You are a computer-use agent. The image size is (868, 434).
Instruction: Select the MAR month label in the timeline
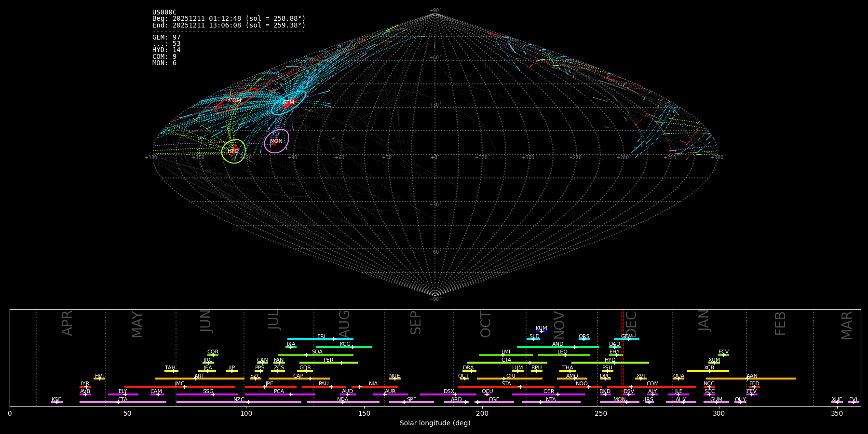847,325
